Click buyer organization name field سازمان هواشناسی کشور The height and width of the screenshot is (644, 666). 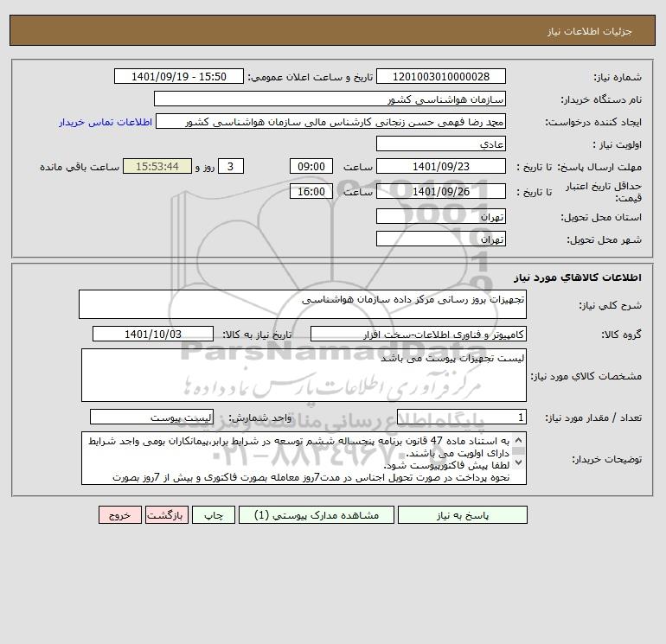click(330, 99)
